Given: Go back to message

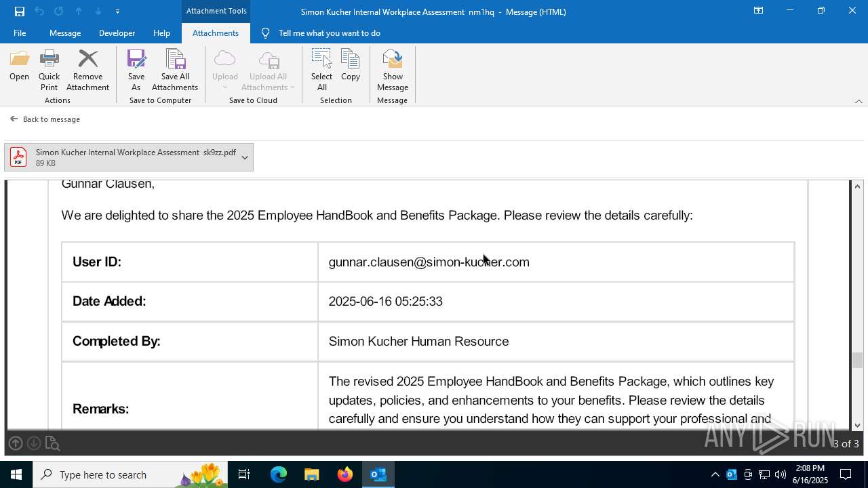Looking at the screenshot, I should coord(45,119).
